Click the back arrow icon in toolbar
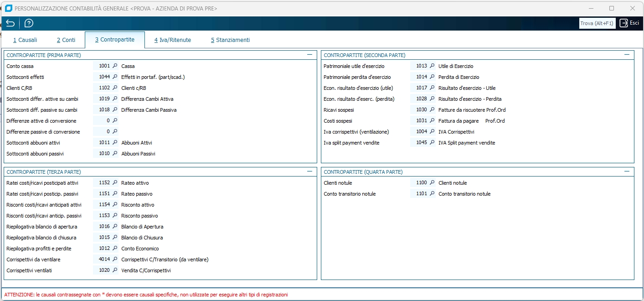The image size is (644, 301). 10,23
